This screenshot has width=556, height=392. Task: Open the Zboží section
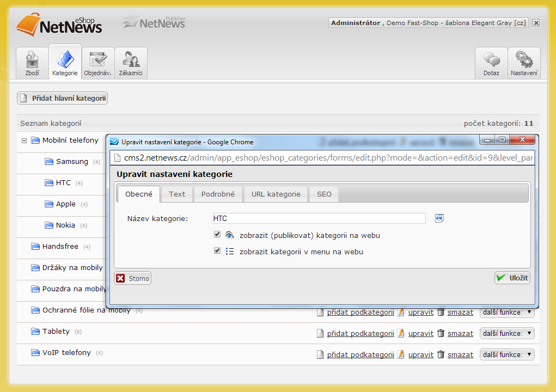pyautogui.click(x=32, y=63)
